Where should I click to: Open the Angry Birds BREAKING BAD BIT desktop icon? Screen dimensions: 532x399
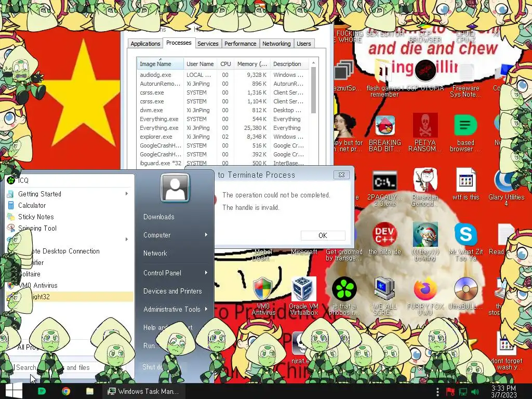coord(385,126)
